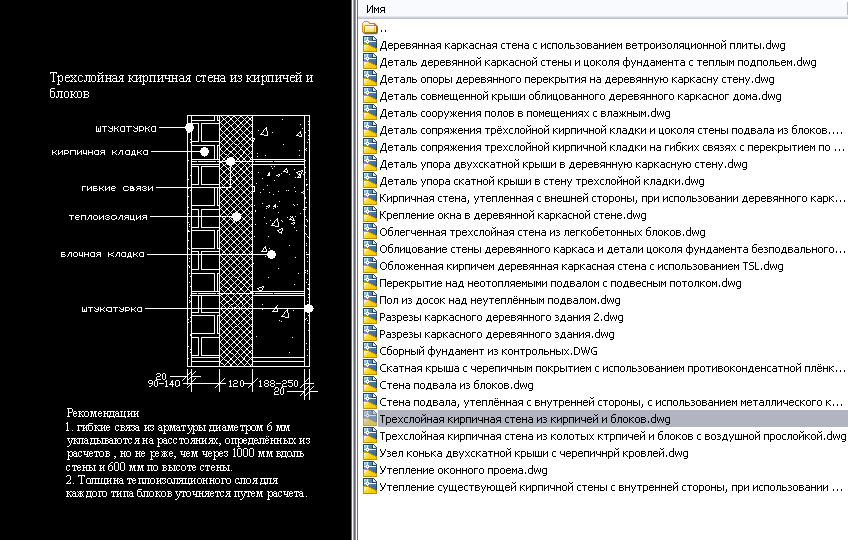Select 'Разрезы каркасного деревянного здания.dwg' file
848x540 pixels.
pos(496,334)
